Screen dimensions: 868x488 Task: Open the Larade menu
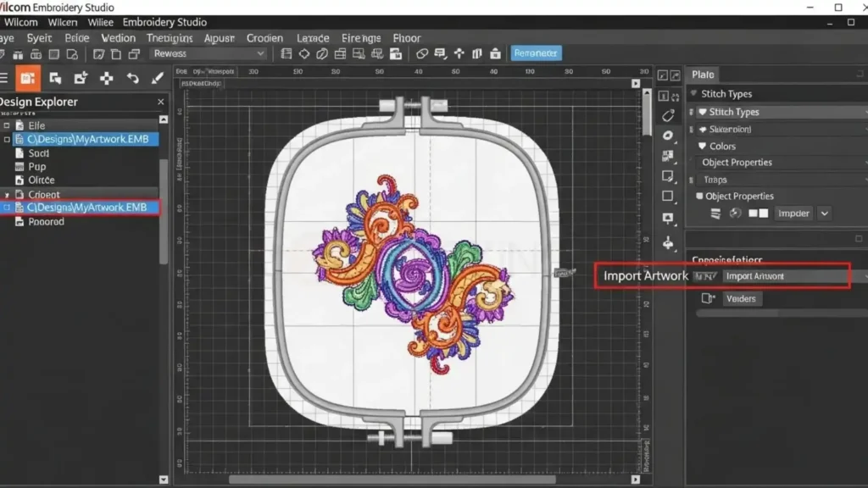click(x=313, y=38)
